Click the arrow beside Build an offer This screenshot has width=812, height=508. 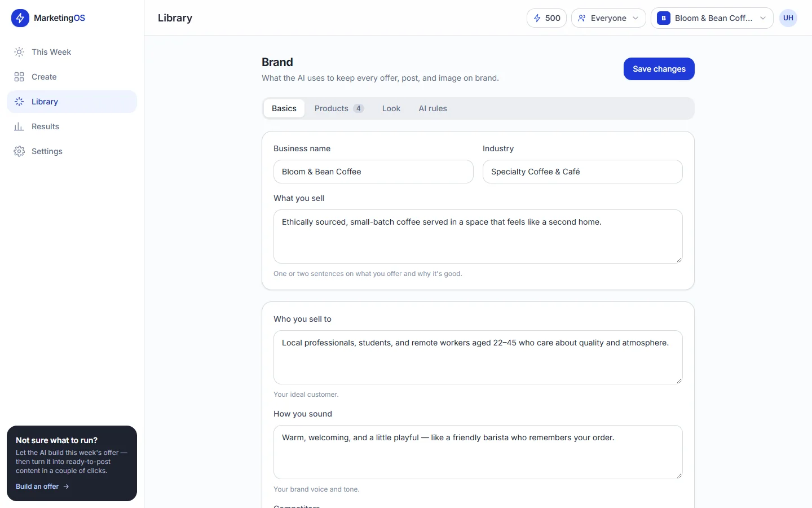point(66,487)
